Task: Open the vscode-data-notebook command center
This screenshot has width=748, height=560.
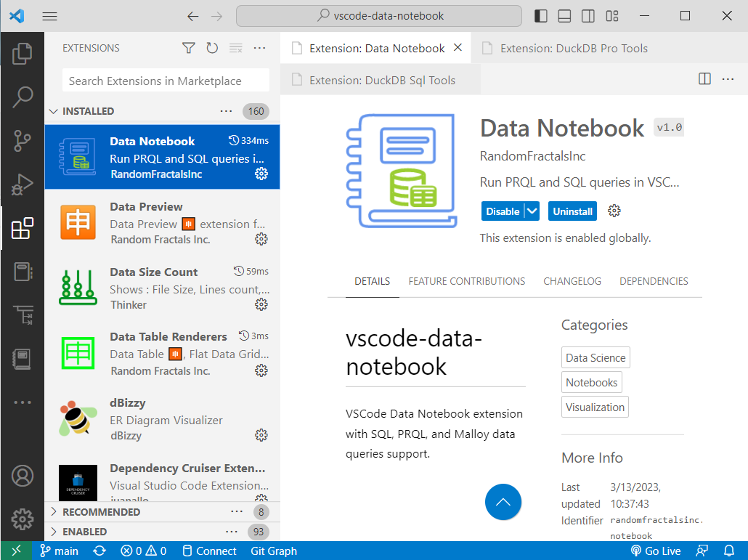Action: pos(379,16)
